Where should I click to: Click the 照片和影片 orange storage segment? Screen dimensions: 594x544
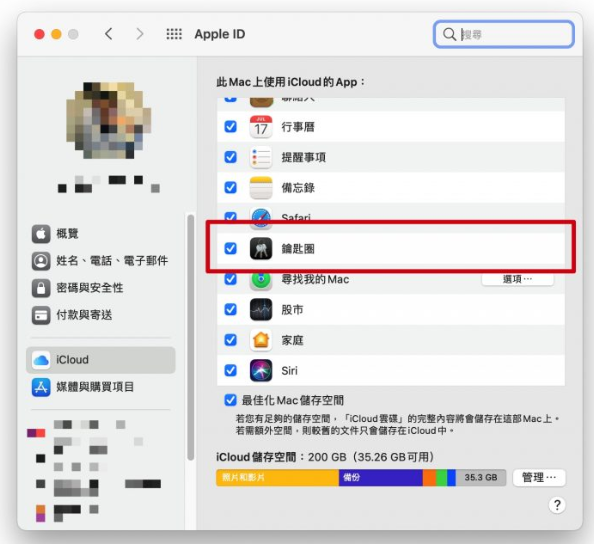coord(277,478)
